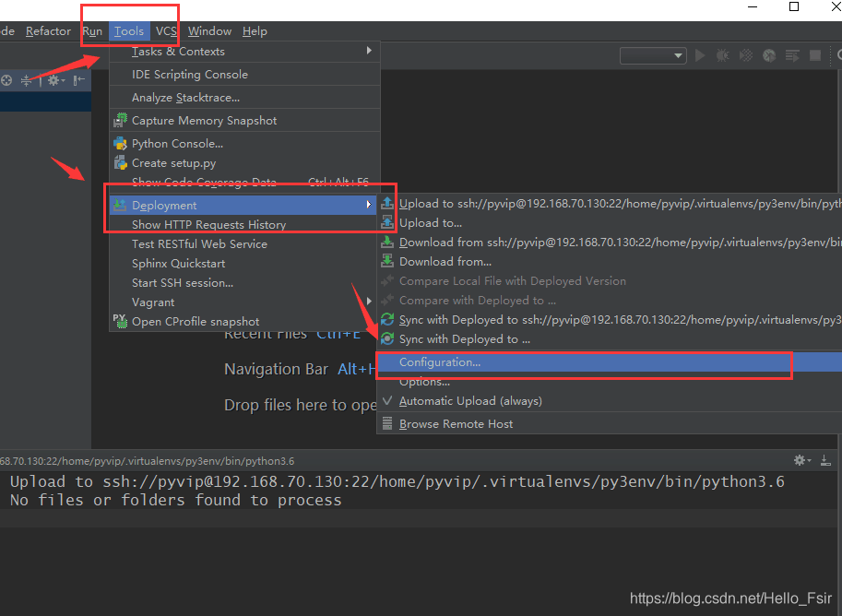Viewport: 842px width, 616px height.
Task: Click Download from ssh://pyvip icon
Action: tap(387, 242)
